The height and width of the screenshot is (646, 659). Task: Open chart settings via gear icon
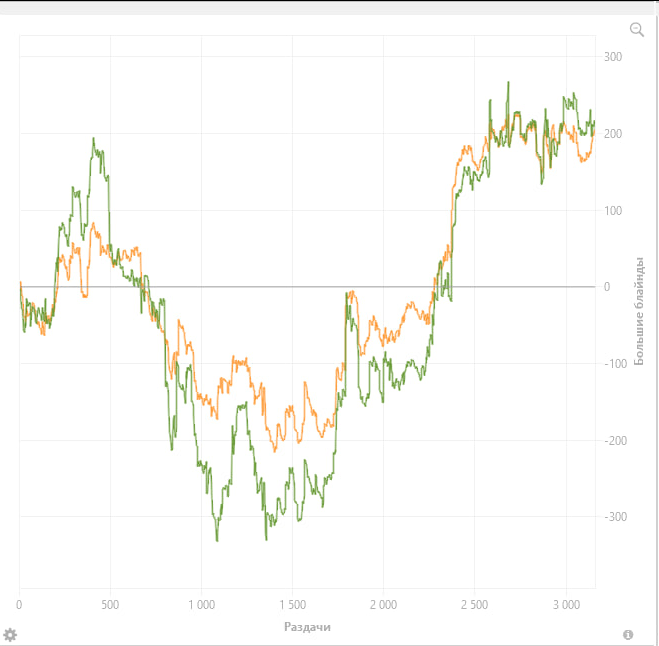pos(11,634)
